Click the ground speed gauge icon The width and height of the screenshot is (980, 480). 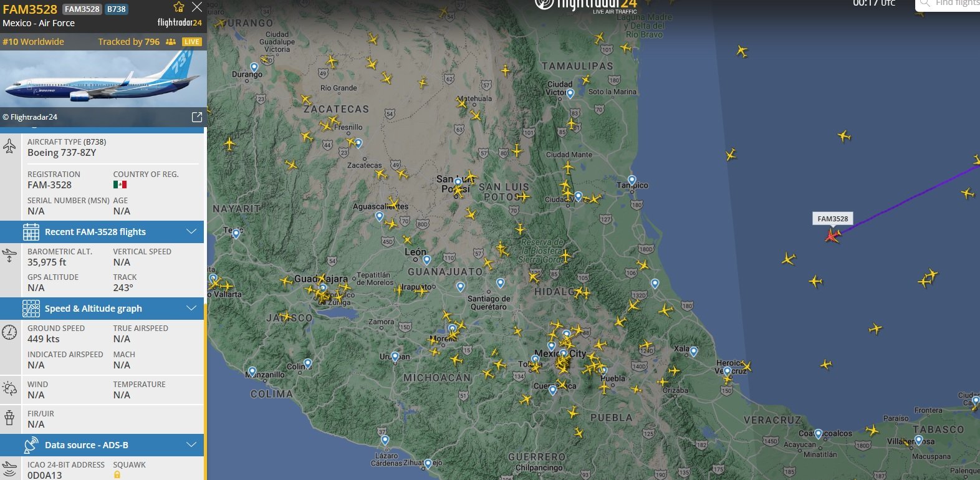(x=9, y=332)
